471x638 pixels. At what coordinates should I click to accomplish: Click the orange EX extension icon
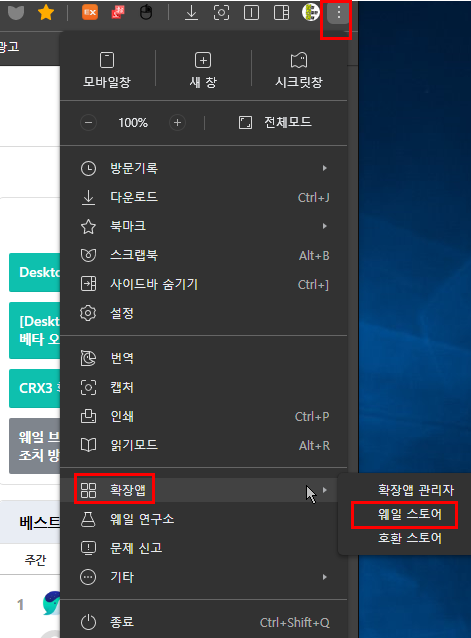tap(89, 13)
